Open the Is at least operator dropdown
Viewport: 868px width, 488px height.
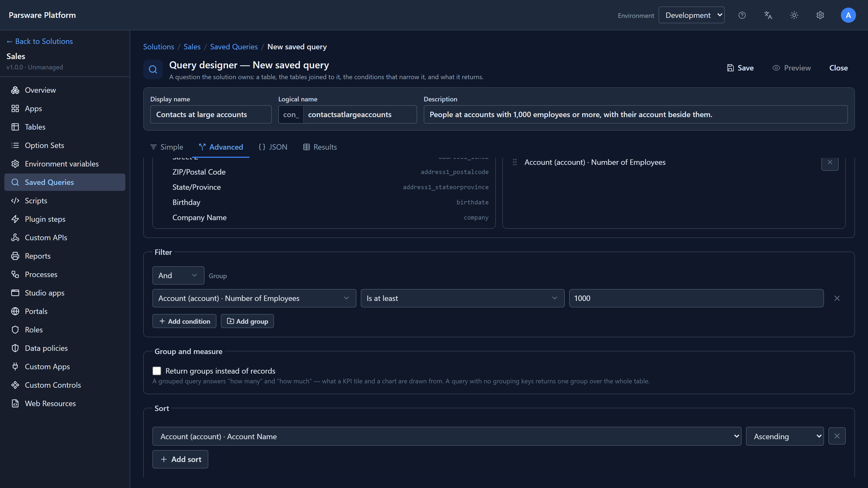[x=462, y=298]
